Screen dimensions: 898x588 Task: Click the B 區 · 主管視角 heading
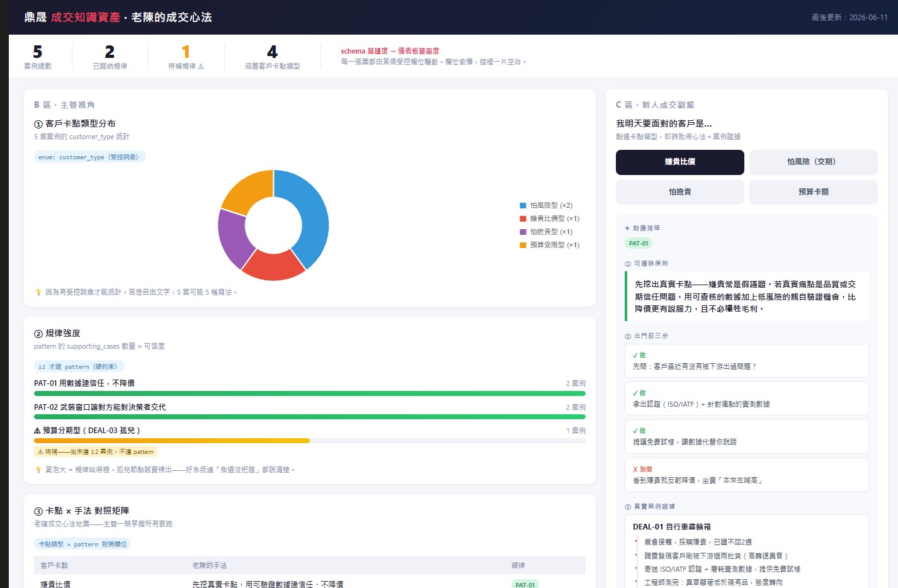tap(64, 105)
